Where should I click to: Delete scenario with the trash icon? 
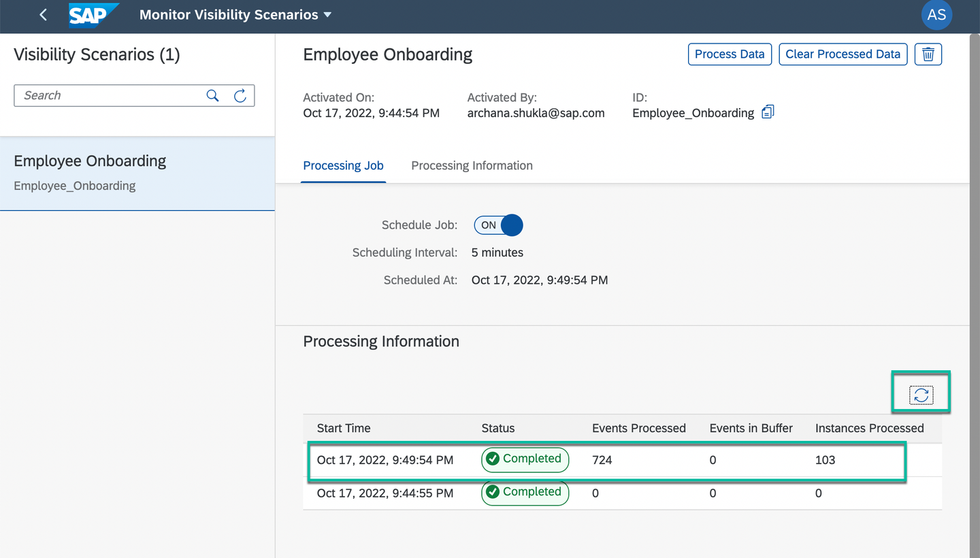pyautogui.click(x=928, y=54)
